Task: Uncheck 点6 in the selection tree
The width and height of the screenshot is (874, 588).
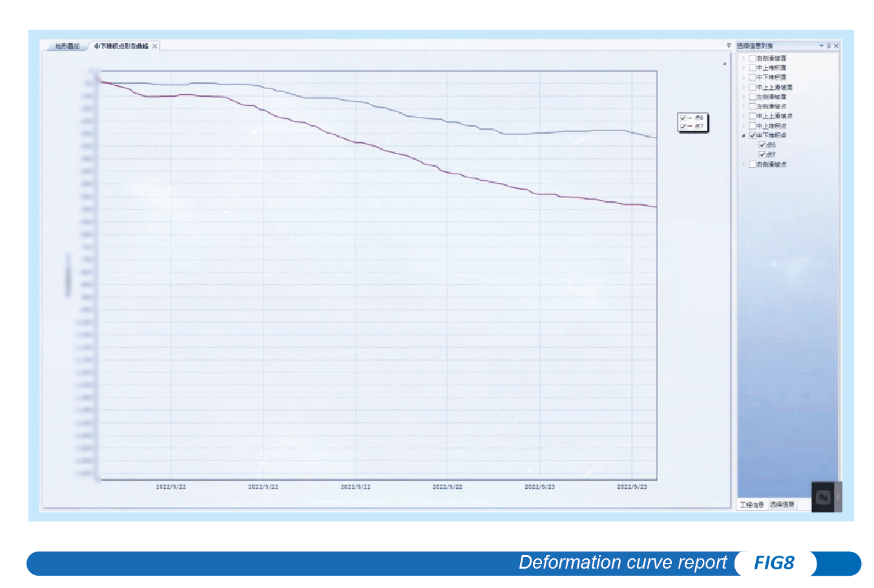Action: coord(762,145)
